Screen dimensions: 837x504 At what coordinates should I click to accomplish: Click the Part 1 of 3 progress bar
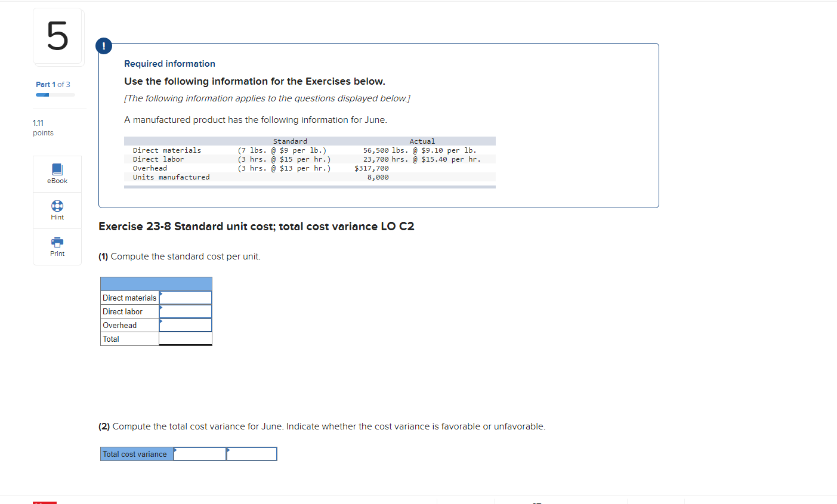tap(55, 94)
